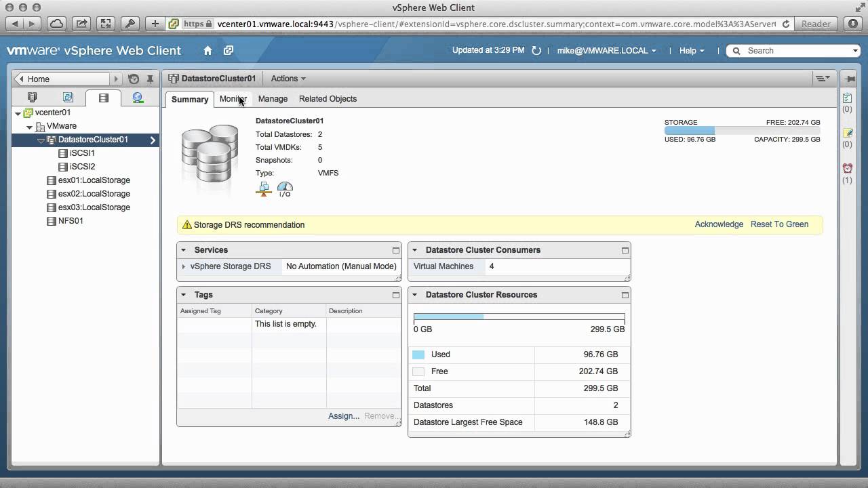Click the Storage I/O gauge icon
The width and height of the screenshot is (868, 488).
(x=285, y=190)
